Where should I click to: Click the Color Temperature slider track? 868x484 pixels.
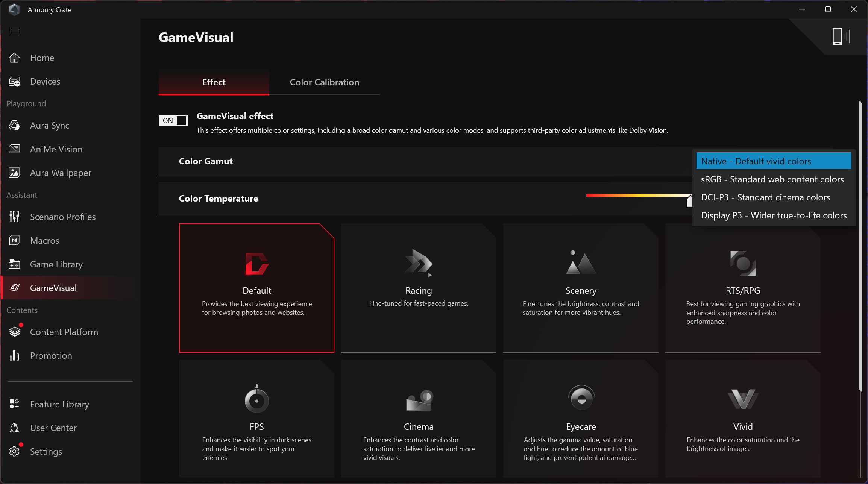[x=639, y=196]
